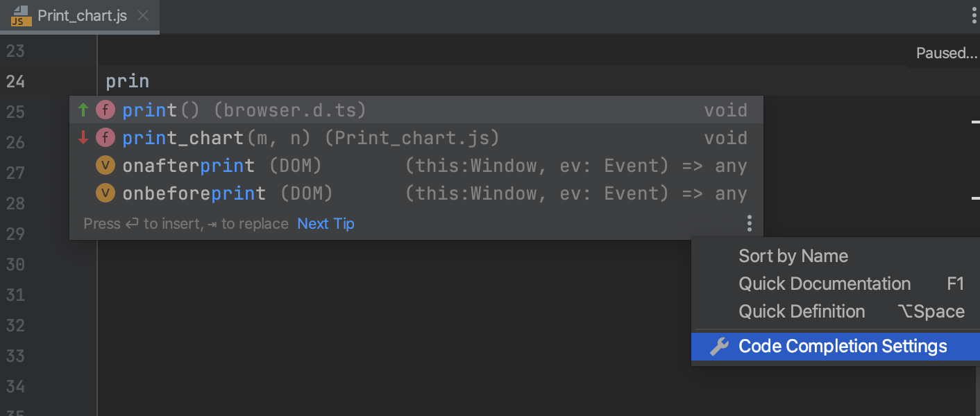The height and width of the screenshot is (416, 980).
Task: Click the red down arrow beside print_chart
Action: point(83,138)
